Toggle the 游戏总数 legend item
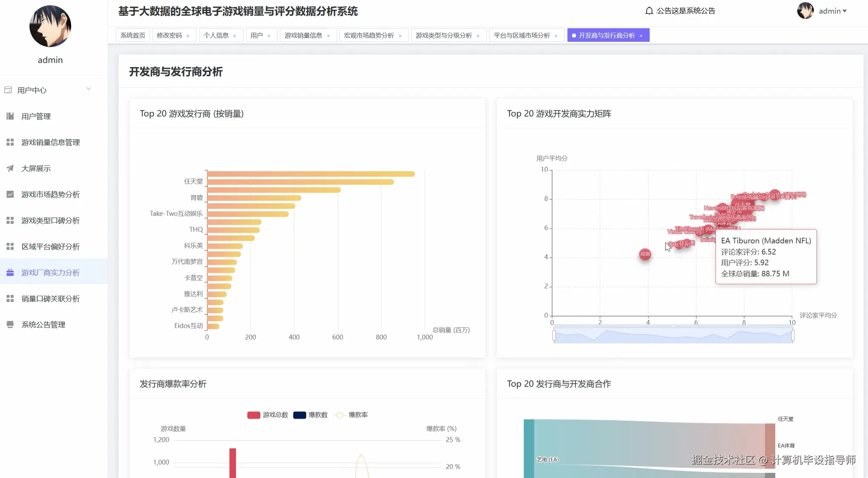Screen dimensions: 868x478 tap(268, 415)
